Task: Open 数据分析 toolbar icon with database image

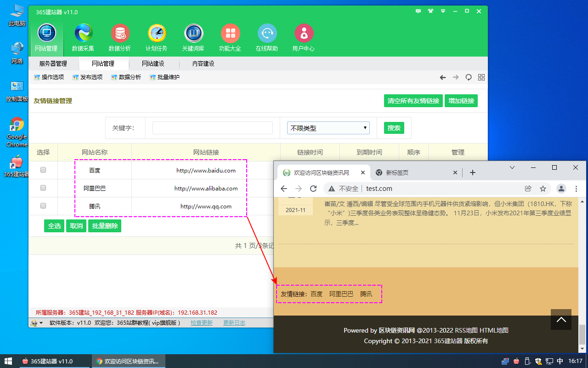Action: click(120, 38)
